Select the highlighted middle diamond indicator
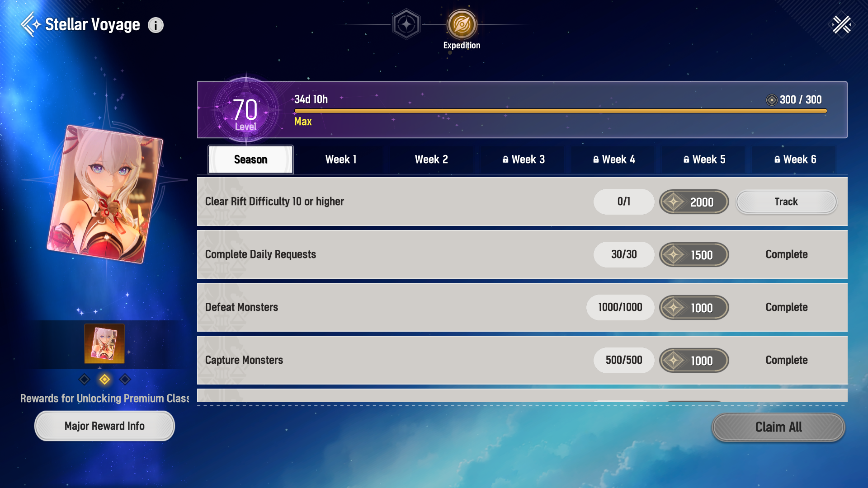The height and width of the screenshot is (488, 868). (104, 380)
